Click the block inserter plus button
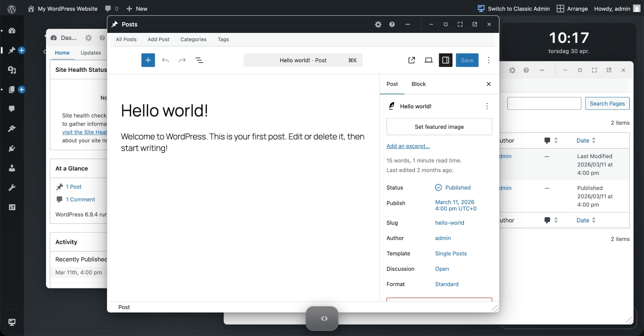The width and height of the screenshot is (644, 336). coord(148,60)
